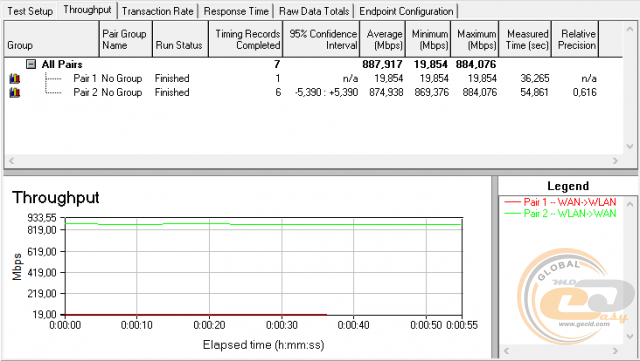Viewport: 640px width, 361px height.
Task: Click the green Pair 2 WLAN->WAN legend entry
Action: tap(560, 213)
